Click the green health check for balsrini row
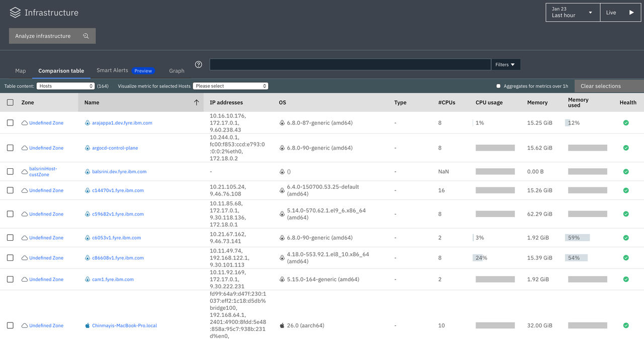 [626, 172]
